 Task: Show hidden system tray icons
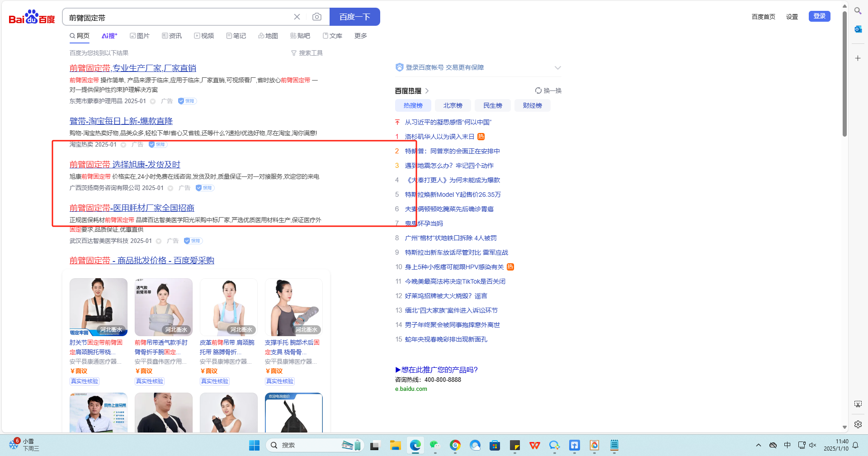(x=758, y=446)
